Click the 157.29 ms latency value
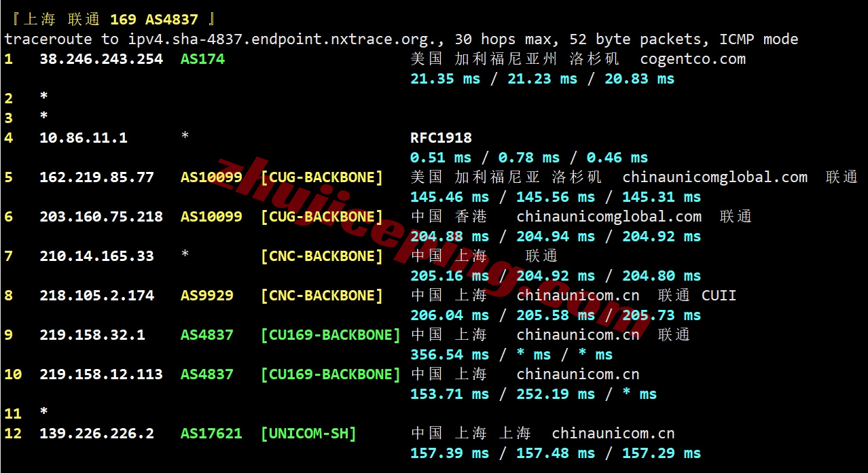Viewport: 868px width, 473px height. click(x=662, y=453)
